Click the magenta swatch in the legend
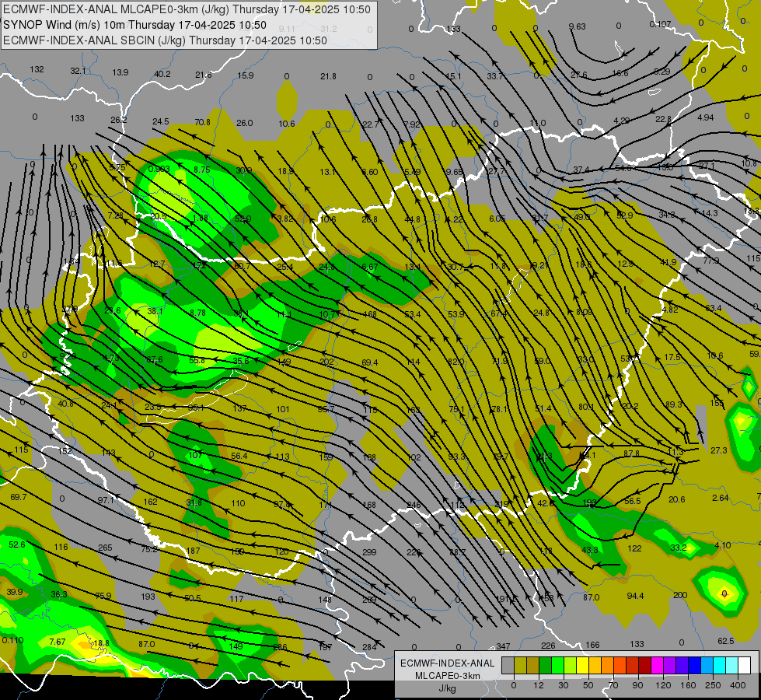761x700 pixels. [x=657, y=665]
